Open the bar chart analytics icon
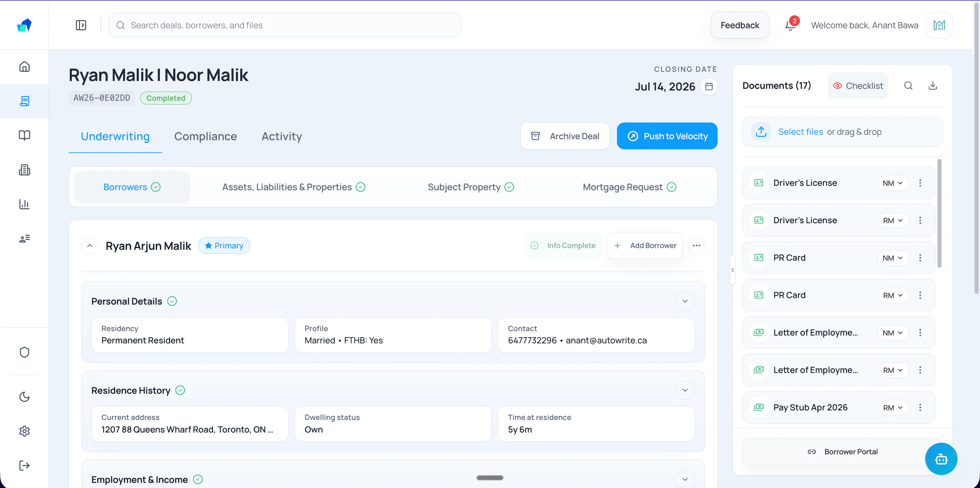 (x=24, y=204)
